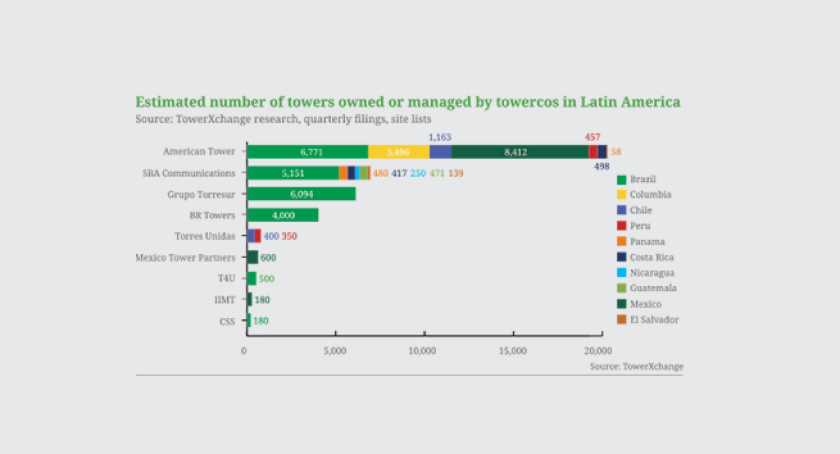840x454 pixels.
Task: Click the American Tower axis label
Action: [x=199, y=152]
